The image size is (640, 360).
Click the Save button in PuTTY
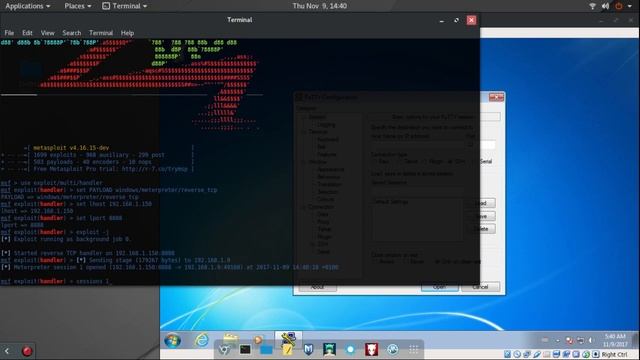[x=481, y=216]
